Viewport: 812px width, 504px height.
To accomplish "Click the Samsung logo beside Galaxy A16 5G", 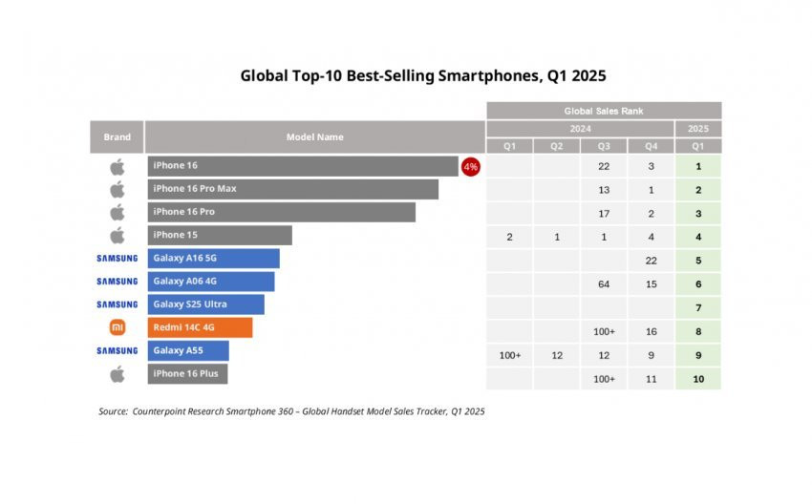I will point(117,258).
